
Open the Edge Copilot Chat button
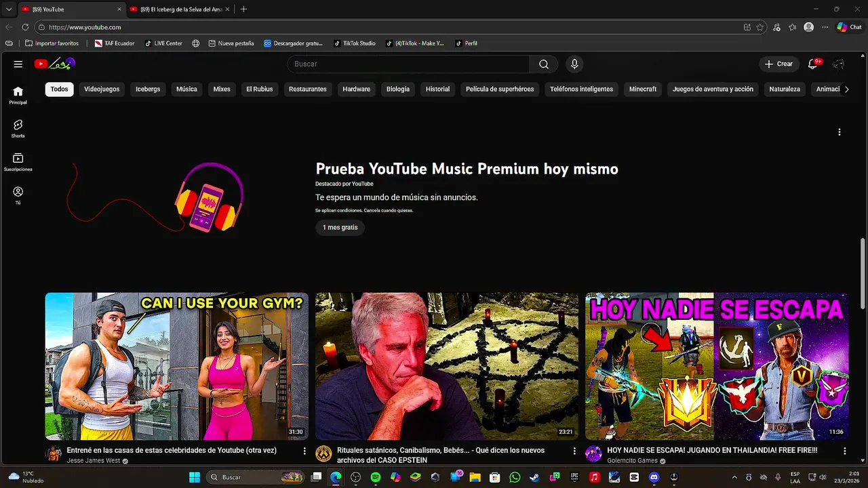click(849, 27)
